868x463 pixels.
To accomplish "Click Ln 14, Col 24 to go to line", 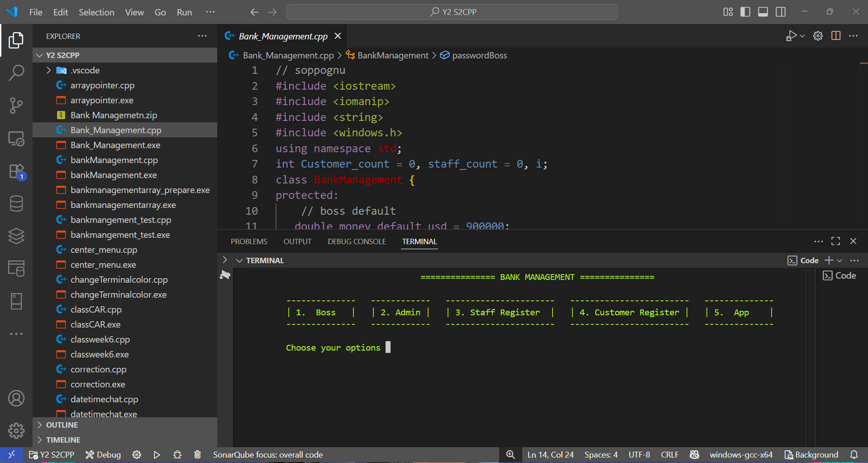I will coord(550,454).
